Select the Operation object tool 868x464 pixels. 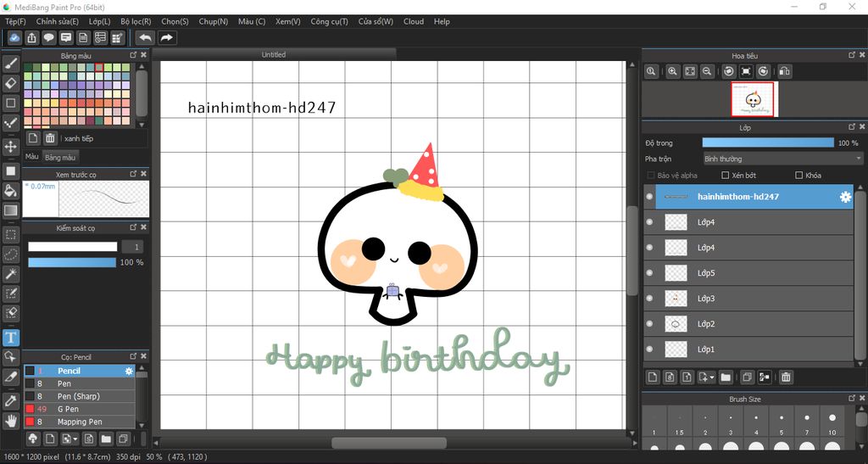10,356
